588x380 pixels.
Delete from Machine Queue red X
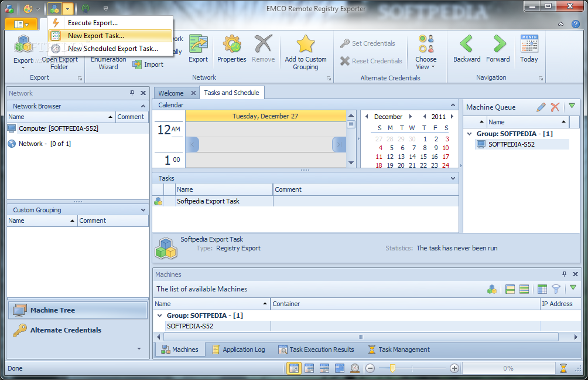(x=555, y=107)
